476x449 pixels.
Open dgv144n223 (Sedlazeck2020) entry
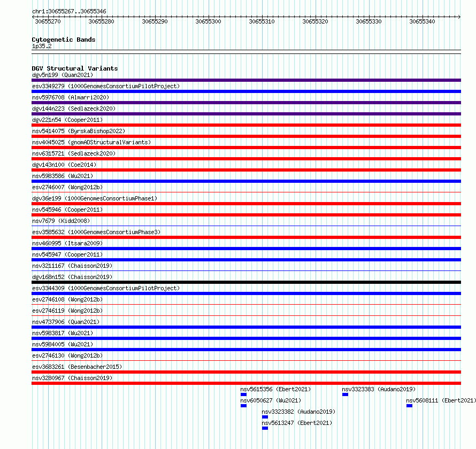pyautogui.click(x=74, y=109)
